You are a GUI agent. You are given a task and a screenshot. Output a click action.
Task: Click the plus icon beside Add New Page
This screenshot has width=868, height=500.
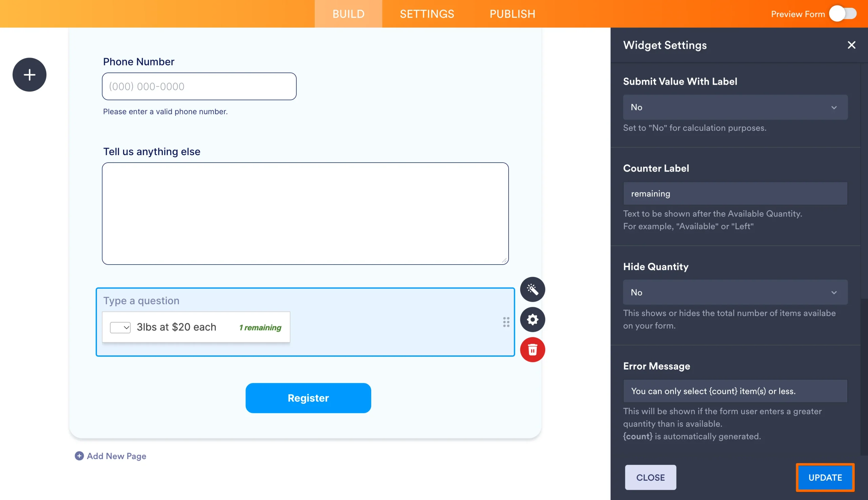[79, 456]
